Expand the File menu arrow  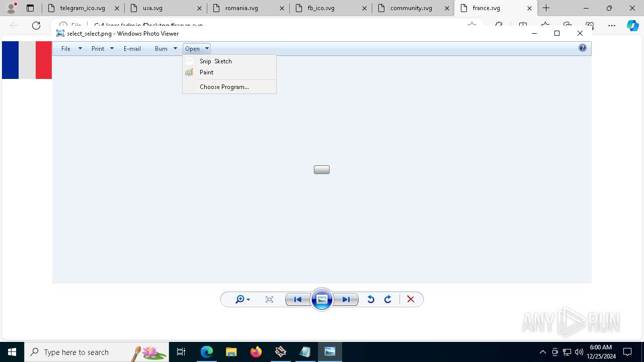(x=80, y=49)
